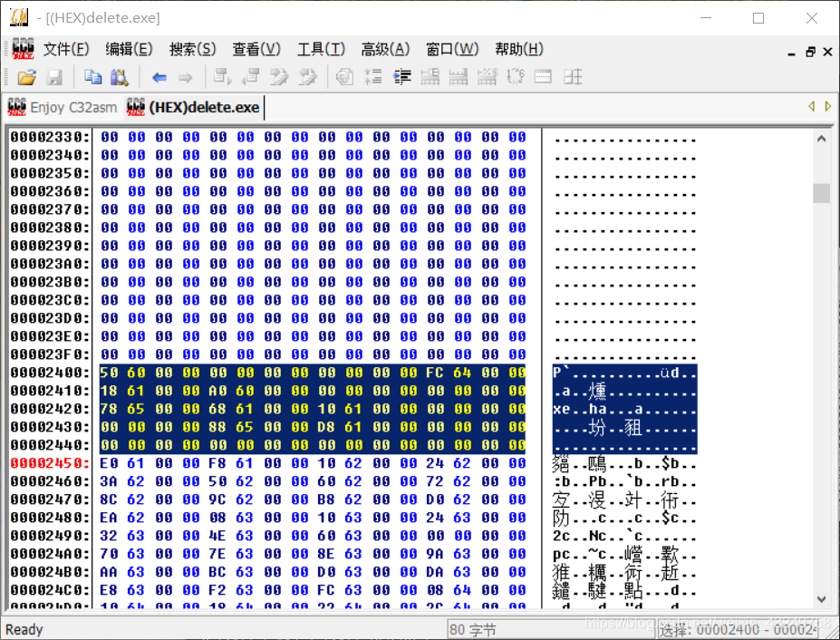
Task: Click hex byte EA at row 00002480
Action: click(109, 518)
